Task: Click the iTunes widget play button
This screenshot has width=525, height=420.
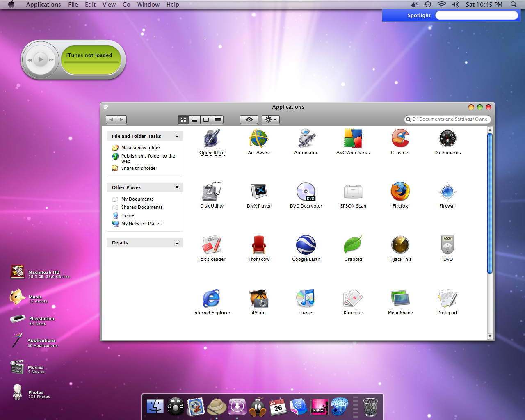Action: (x=41, y=59)
